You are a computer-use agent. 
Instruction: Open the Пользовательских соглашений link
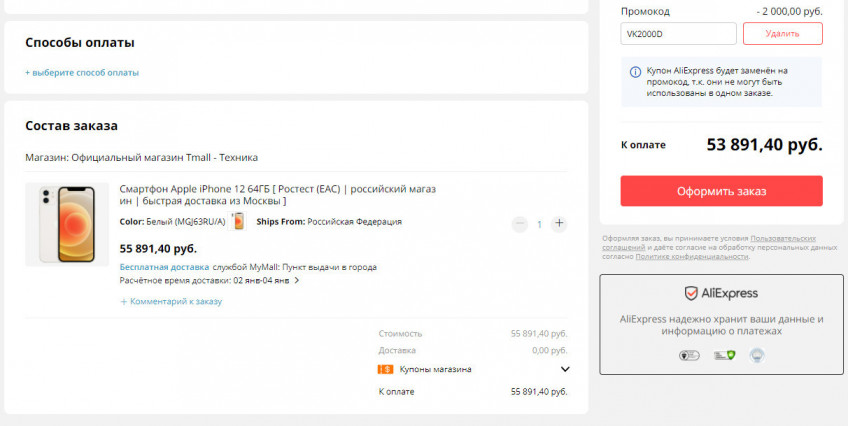point(782,238)
